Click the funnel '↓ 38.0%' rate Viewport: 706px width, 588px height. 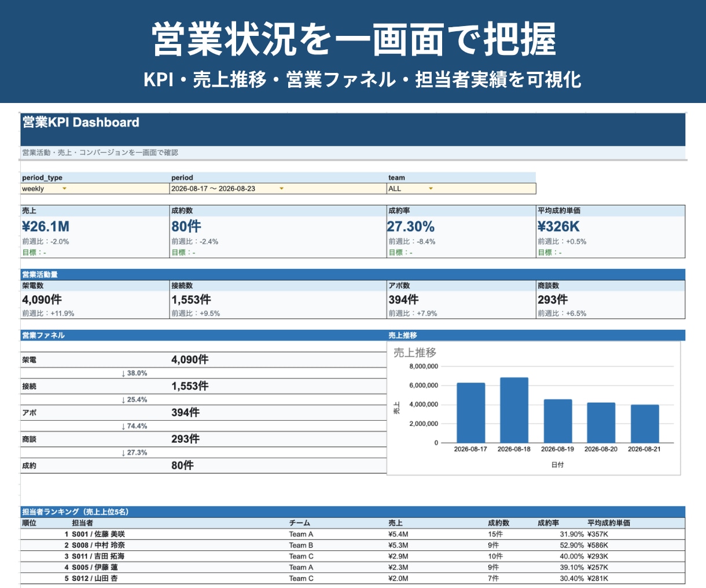[x=134, y=373]
